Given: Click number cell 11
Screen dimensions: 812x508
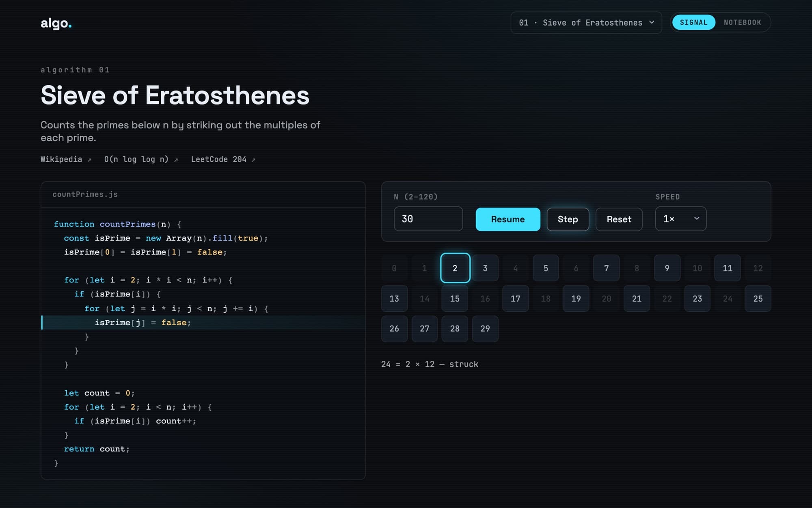Looking at the screenshot, I should click(x=728, y=268).
